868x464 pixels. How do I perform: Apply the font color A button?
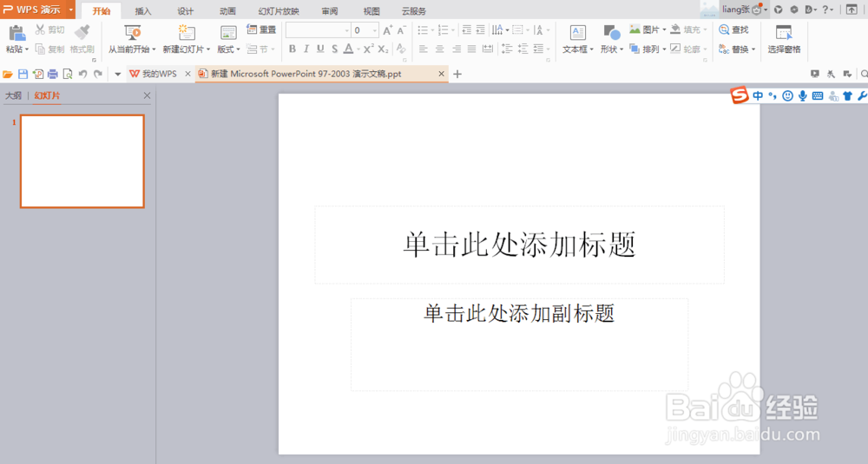348,49
